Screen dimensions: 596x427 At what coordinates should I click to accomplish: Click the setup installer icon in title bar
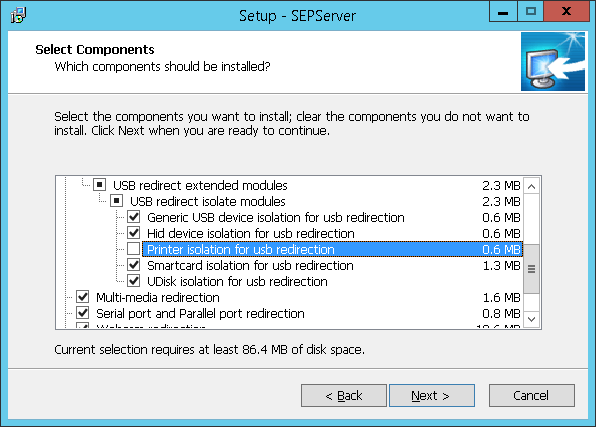point(18,16)
